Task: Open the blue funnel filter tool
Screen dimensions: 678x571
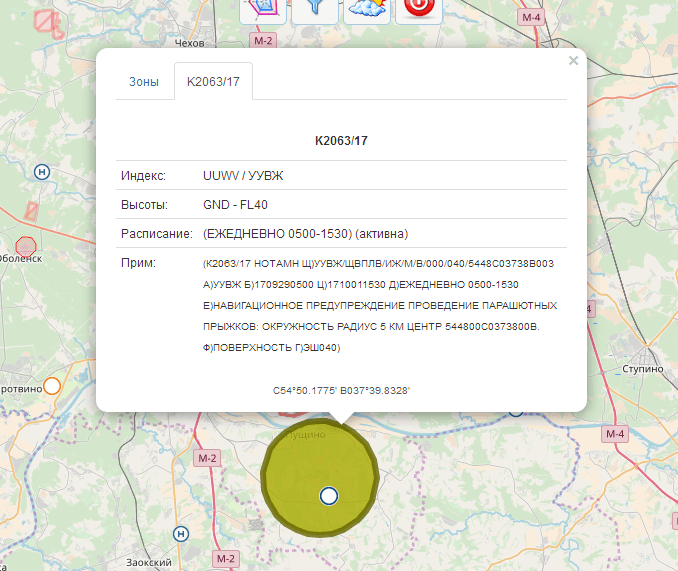Action: 314,8
